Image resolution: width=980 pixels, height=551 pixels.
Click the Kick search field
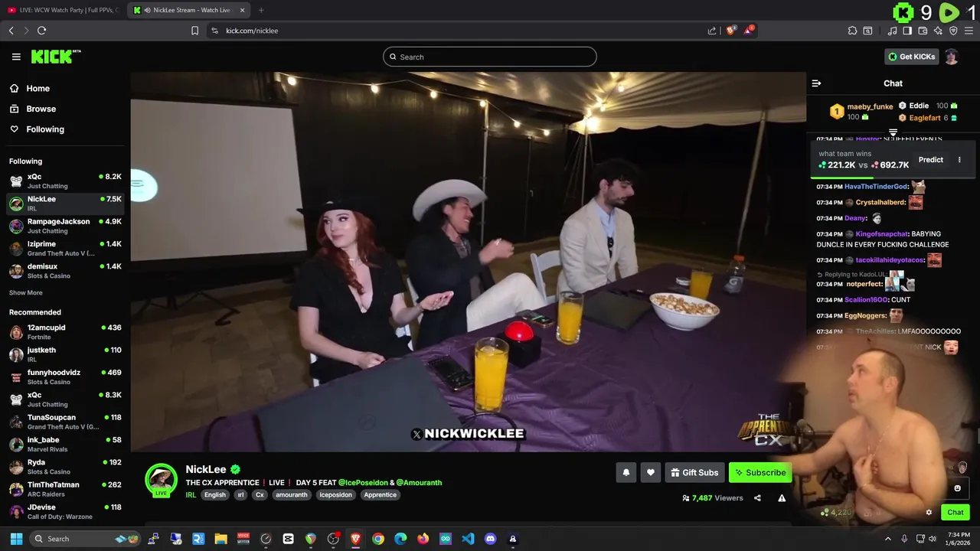point(490,57)
